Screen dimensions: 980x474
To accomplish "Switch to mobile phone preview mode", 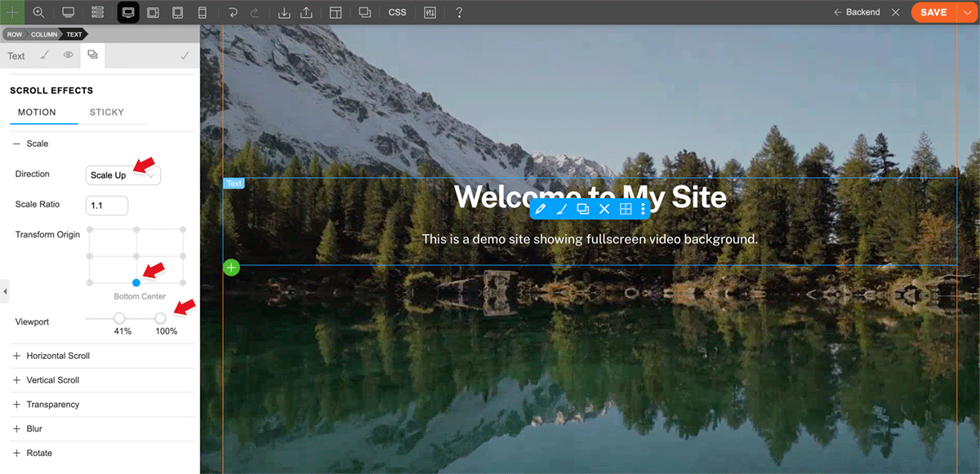I will point(203,12).
